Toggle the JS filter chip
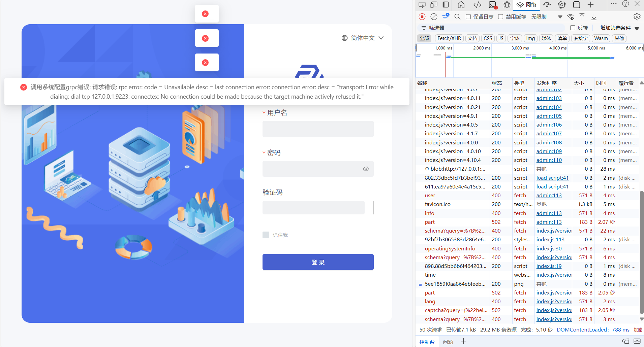This screenshot has height=347, width=644. point(501,38)
